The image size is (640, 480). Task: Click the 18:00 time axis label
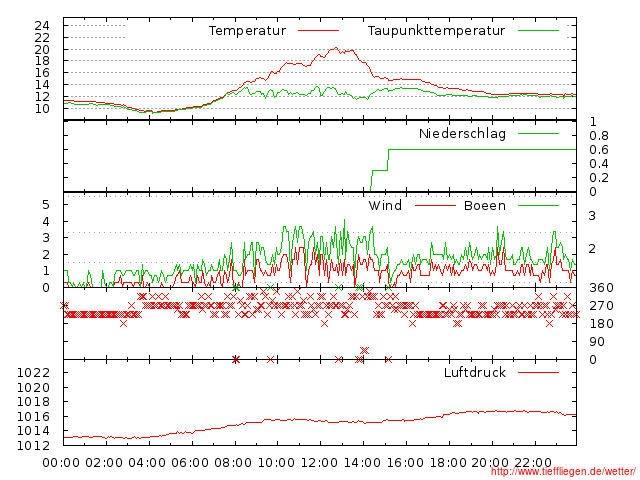click(448, 463)
